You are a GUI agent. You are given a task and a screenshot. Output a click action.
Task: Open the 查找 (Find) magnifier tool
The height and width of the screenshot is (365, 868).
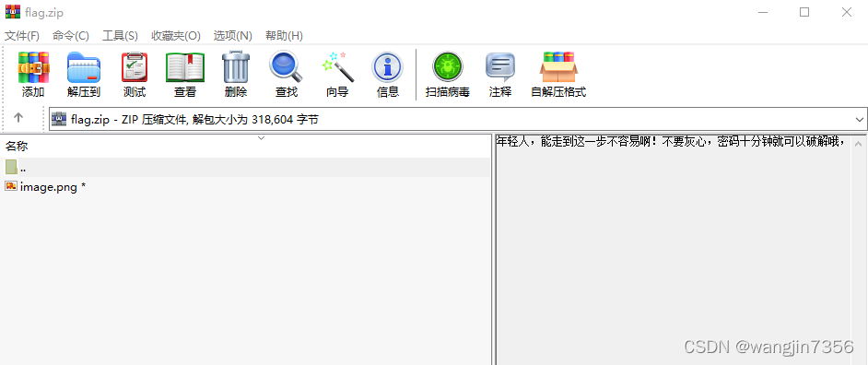pos(287,67)
